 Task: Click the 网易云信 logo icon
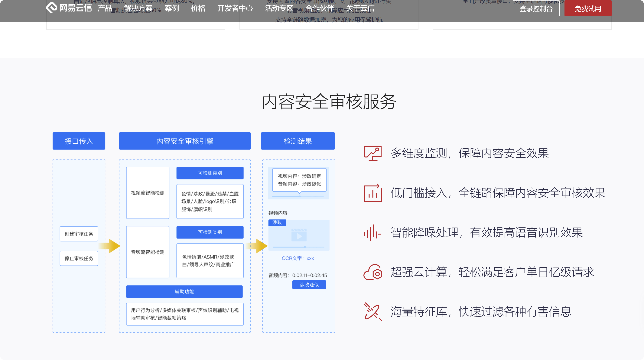52,8
